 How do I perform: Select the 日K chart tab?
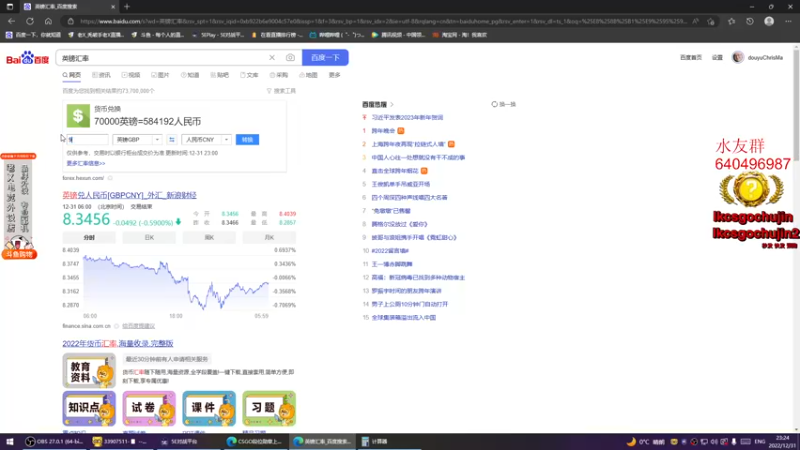(x=149, y=237)
